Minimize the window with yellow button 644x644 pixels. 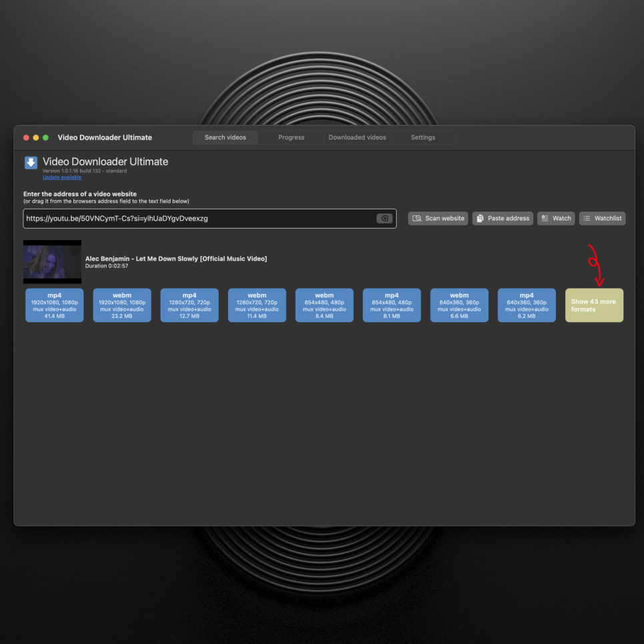click(36, 137)
